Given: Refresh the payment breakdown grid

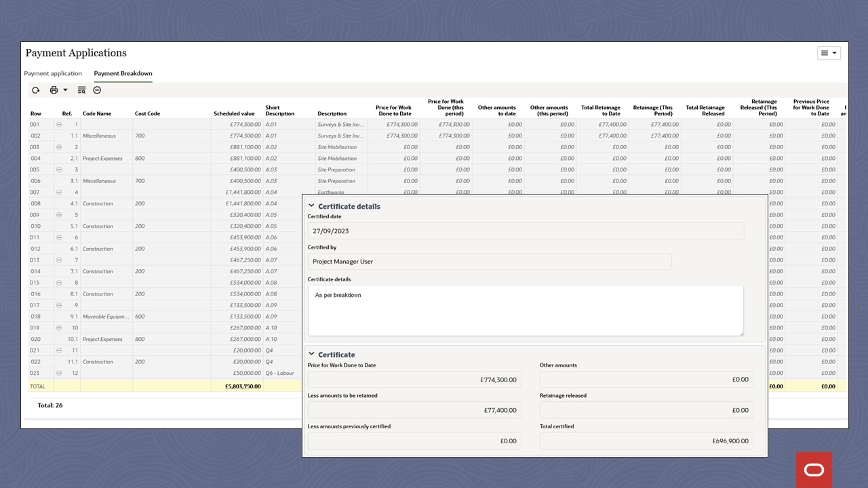Looking at the screenshot, I should [35, 89].
